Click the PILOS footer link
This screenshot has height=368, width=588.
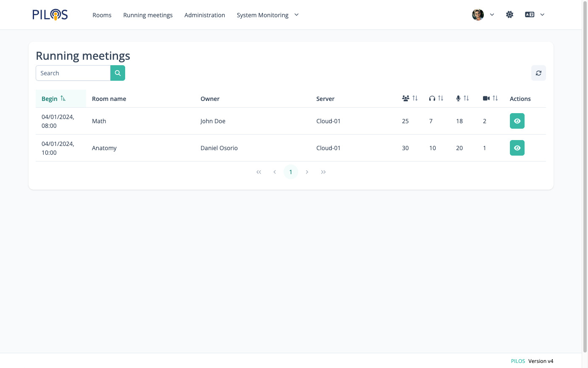click(518, 361)
